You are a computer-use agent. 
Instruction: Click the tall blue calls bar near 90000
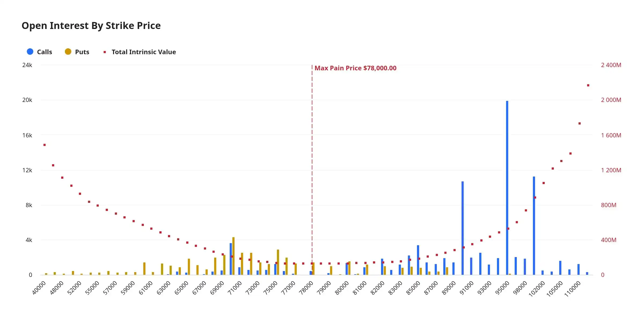pyautogui.click(x=463, y=228)
